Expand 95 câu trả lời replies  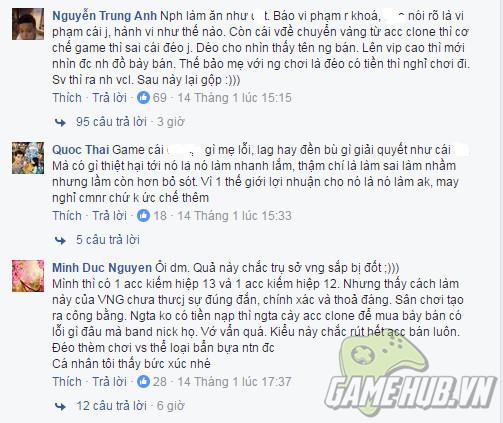pos(111,122)
